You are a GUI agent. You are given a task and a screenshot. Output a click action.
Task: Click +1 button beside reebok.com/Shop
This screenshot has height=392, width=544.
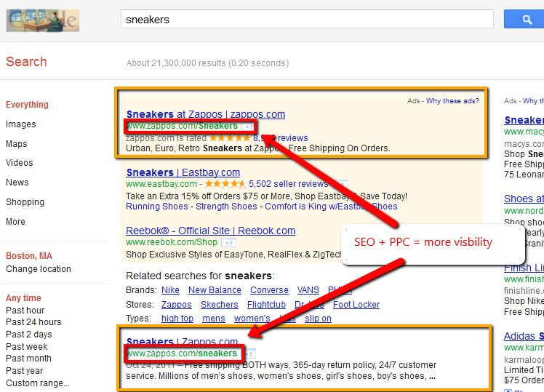click(x=228, y=243)
